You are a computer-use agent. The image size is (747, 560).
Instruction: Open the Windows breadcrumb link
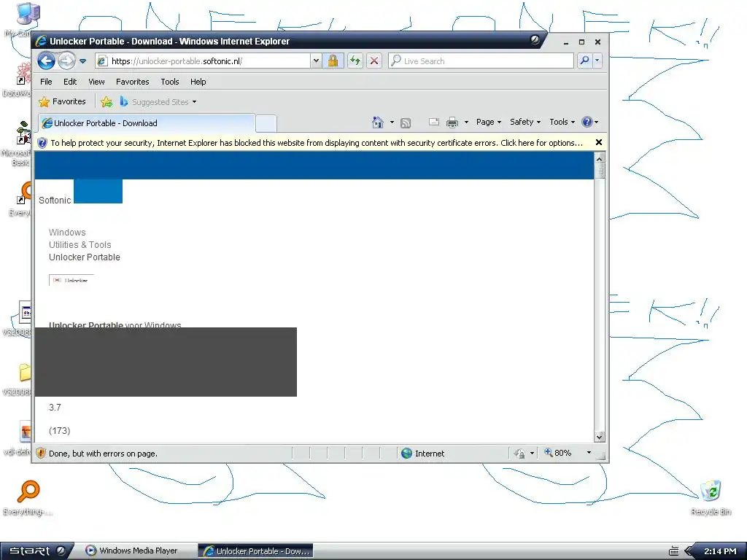tap(67, 233)
